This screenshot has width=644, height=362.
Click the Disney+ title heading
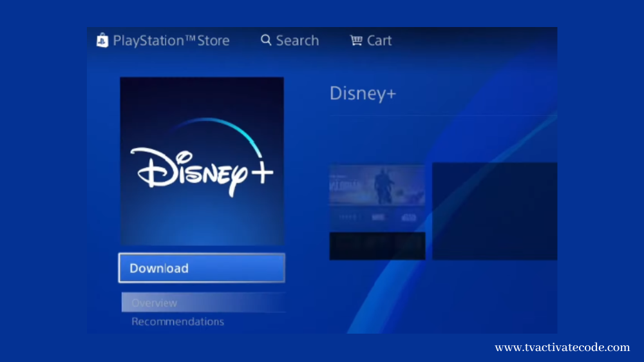(x=363, y=93)
